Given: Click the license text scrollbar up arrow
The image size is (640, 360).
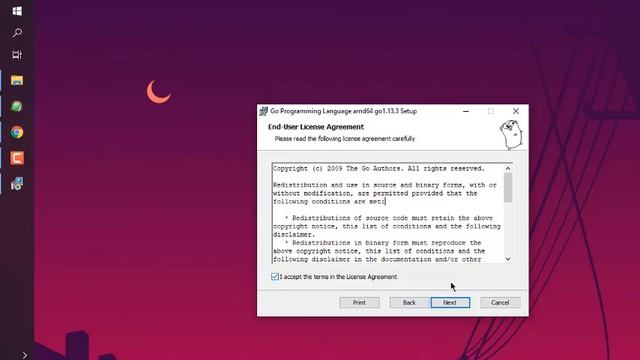Looking at the screenshot, I should point(508,168).
